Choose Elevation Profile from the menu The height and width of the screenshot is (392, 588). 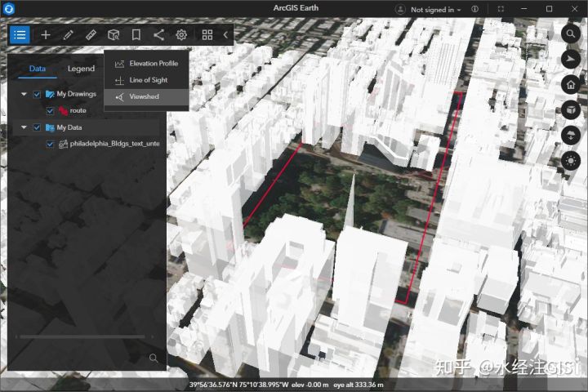pos(146,64)
